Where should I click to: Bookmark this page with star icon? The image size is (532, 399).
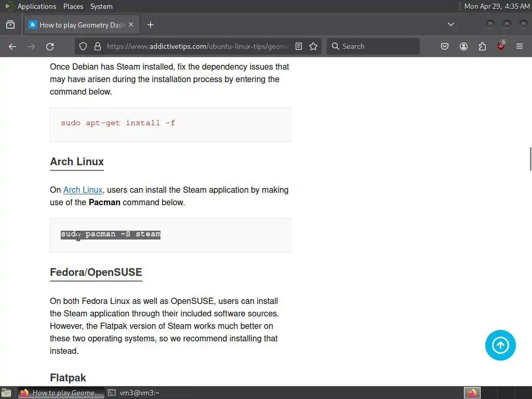[x=313, y=46]
